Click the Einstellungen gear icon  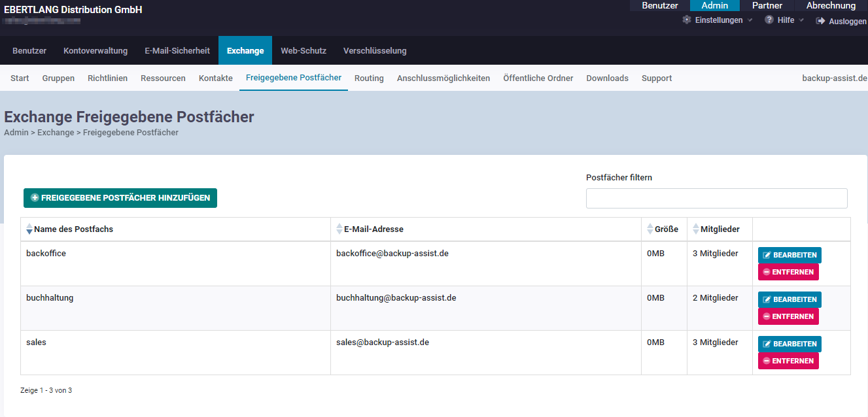point(686,20)
